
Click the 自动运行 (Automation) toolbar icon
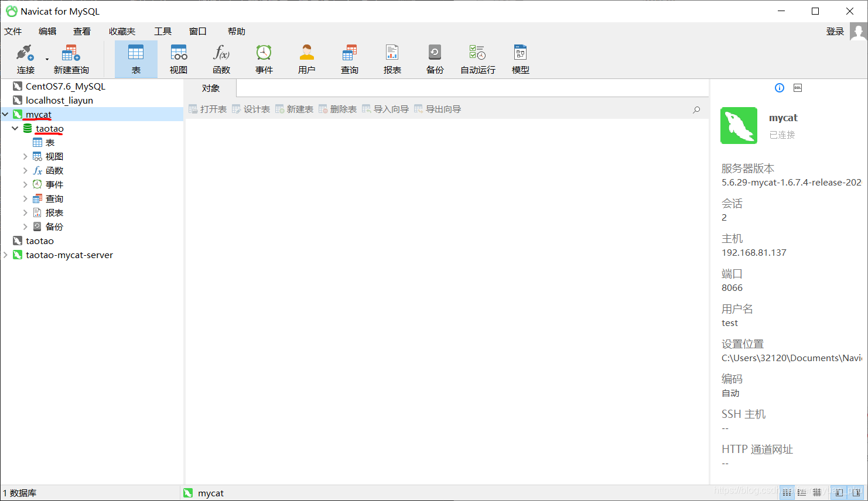[x=478, y=59]
